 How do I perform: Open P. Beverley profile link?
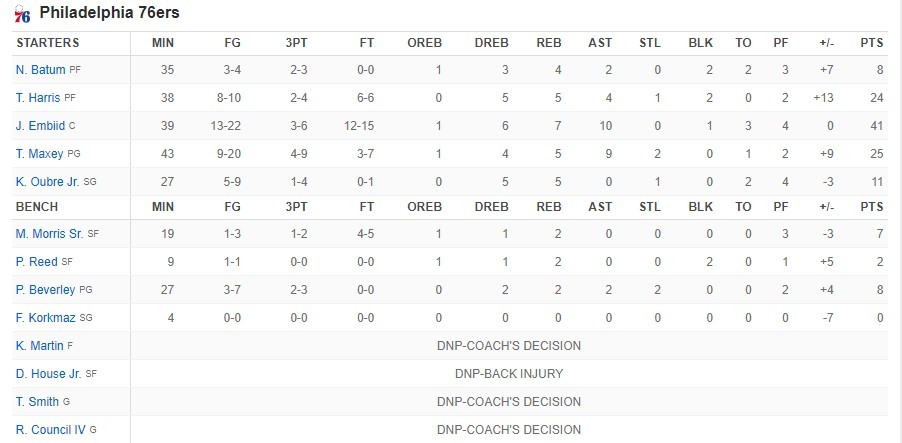(45, 290)
